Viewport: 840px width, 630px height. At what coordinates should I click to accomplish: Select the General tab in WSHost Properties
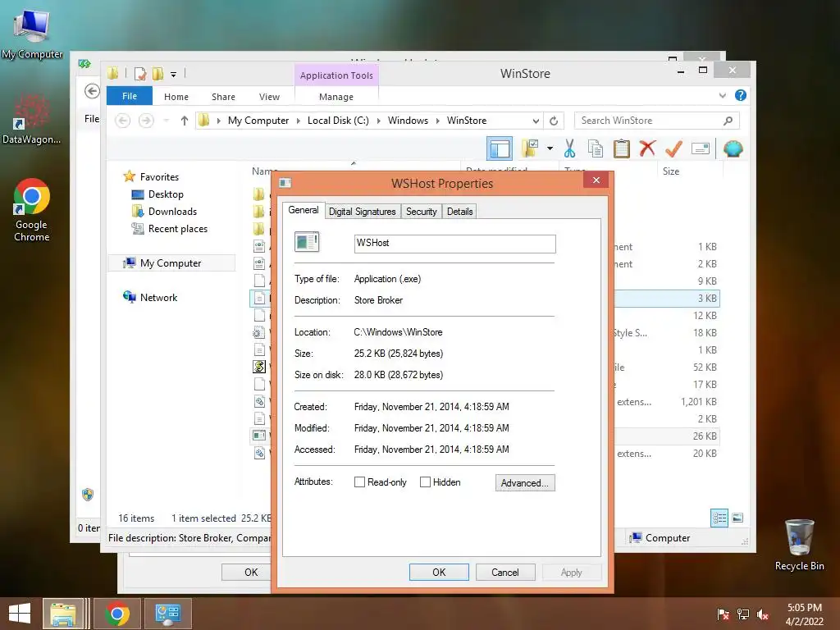click(304, 210)
